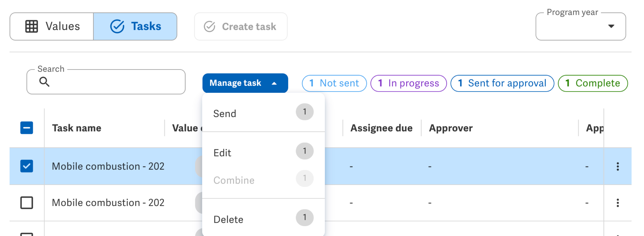Click the Values grid icon
The height and width of the screenshot is (236, 644).
31,26
